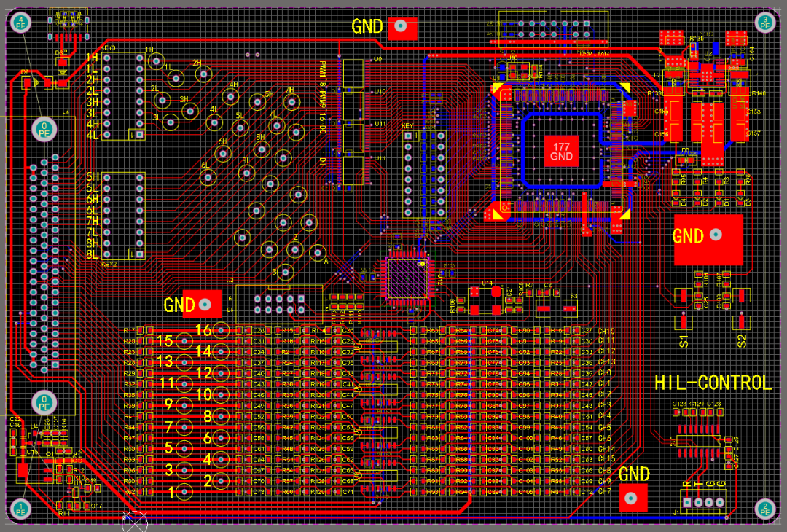This screenshot has width=787, height=532.
Task: Click the U2 regulator designator
Action: (708, 53)
